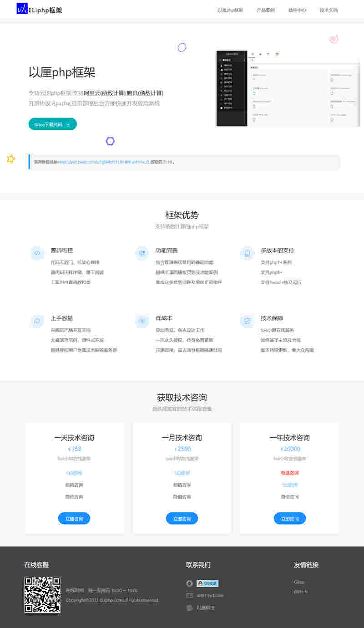This screenshot has height=628, width=364.
Task: Click the 多版本的支持 phone icon
Action: click(247, 253)
